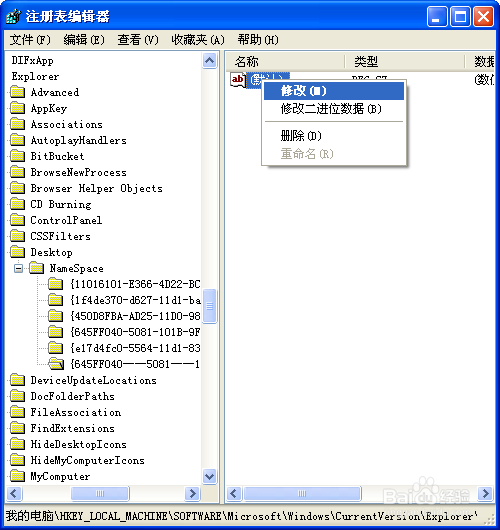Click the 名称 column header
This screenshot has height=530, width=500.
(x=285, y=62)
